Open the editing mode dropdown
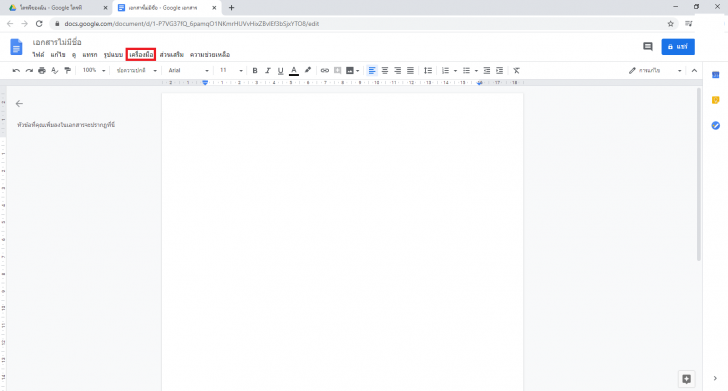The width and height of the screenshot is (728, 391). click(x=655, y=71)
